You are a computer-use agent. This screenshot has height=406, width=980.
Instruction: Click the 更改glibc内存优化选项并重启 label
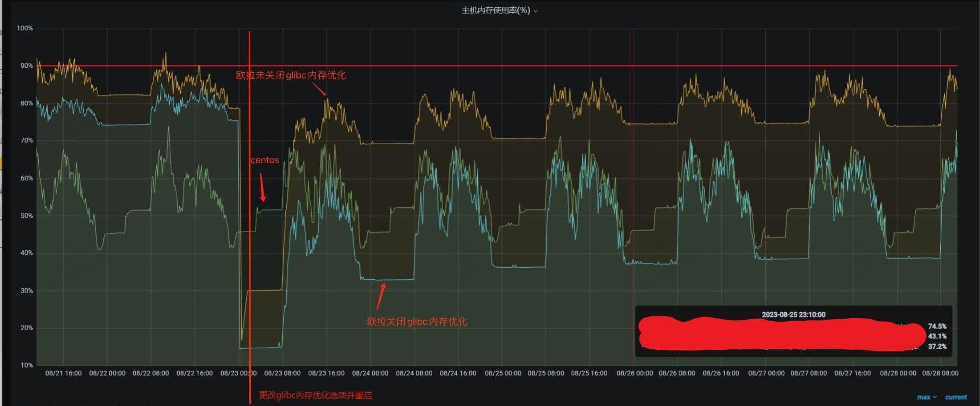[315, 395]
